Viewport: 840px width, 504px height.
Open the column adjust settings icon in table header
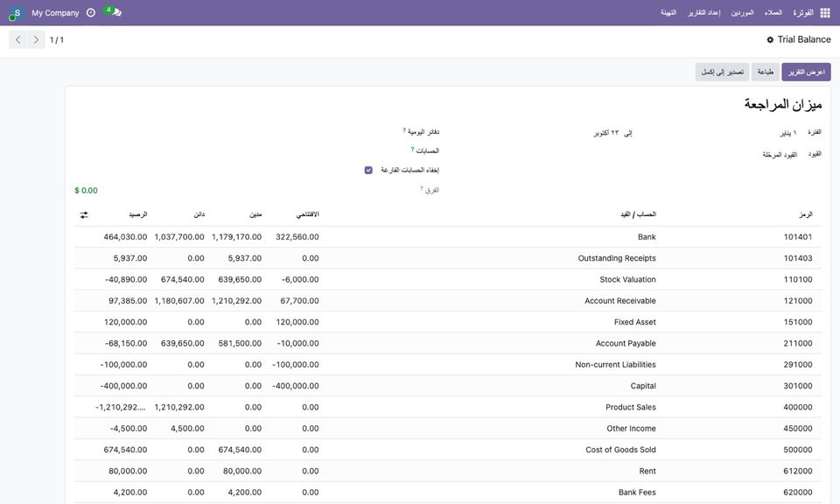click(x=84, y=214)
